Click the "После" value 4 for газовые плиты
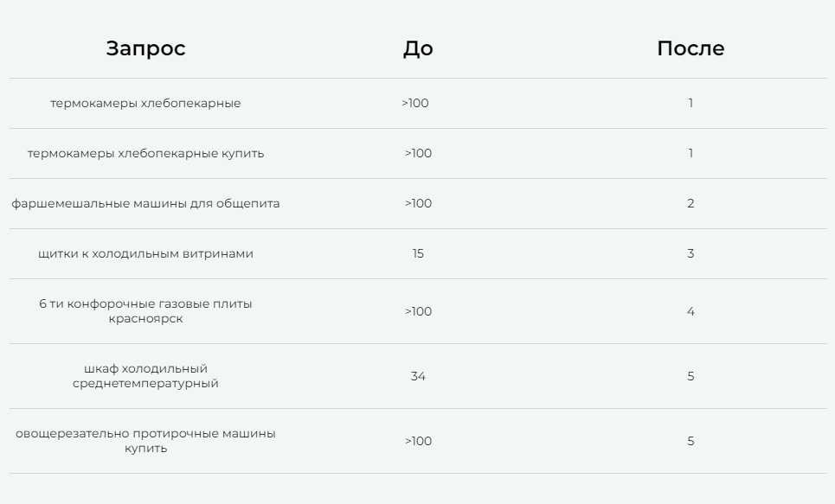 point(690,311)
